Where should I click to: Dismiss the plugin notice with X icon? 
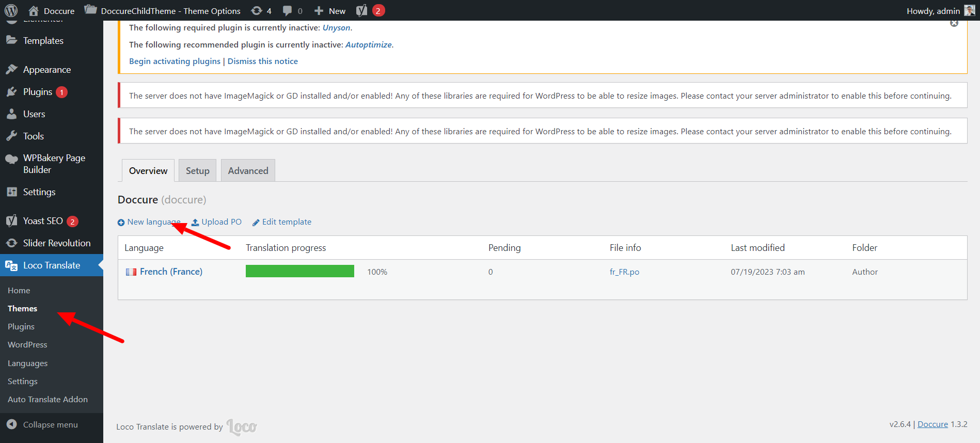954,23
